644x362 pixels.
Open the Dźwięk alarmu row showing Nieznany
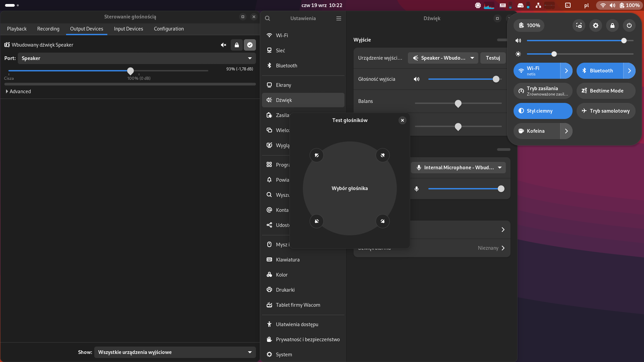pyautogui.click(x=432, y=248)
